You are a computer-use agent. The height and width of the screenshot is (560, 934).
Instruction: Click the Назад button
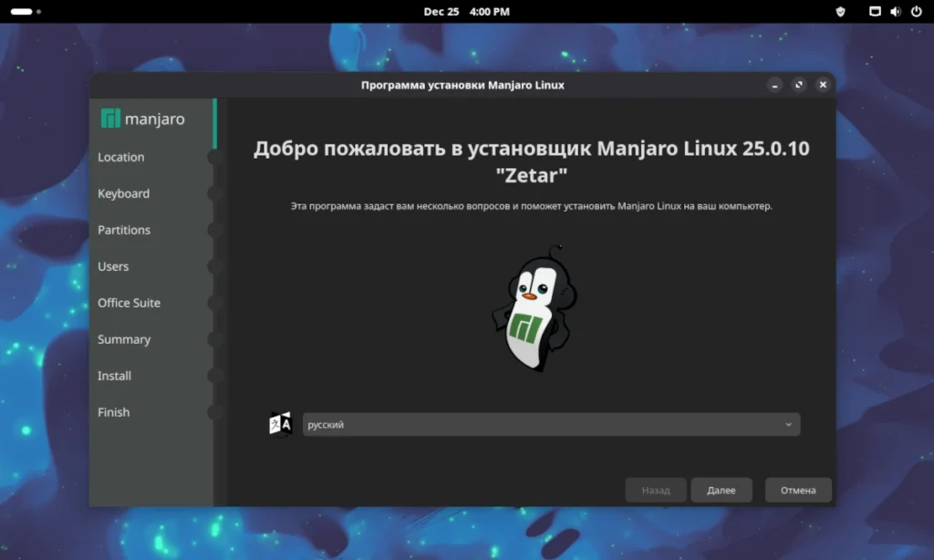(x=656, y=490)
